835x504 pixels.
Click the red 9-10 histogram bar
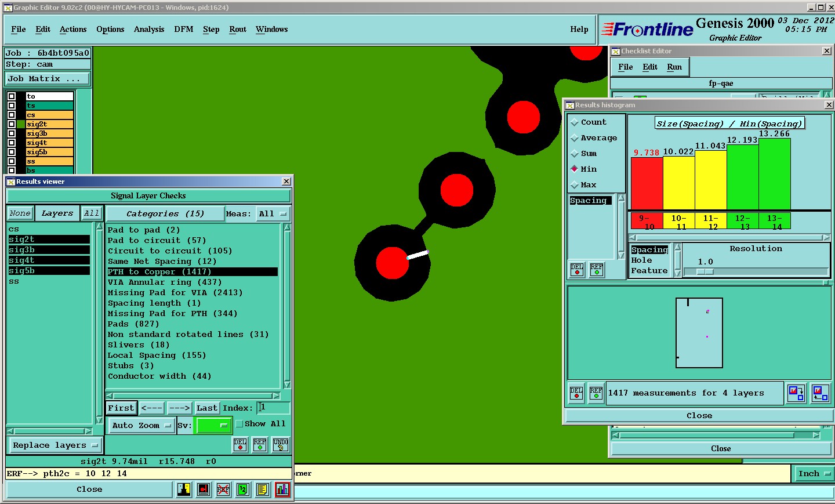[x=647, y=183]
